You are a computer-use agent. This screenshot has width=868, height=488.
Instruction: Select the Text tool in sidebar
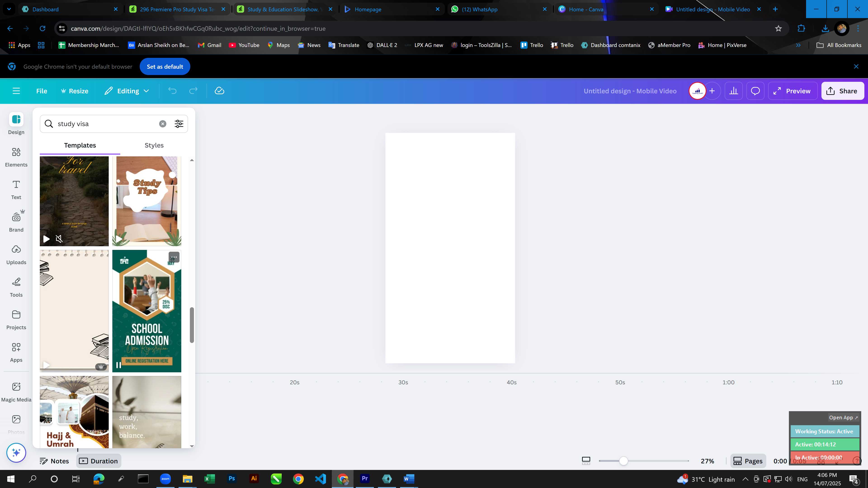click(x=16, y=190)
